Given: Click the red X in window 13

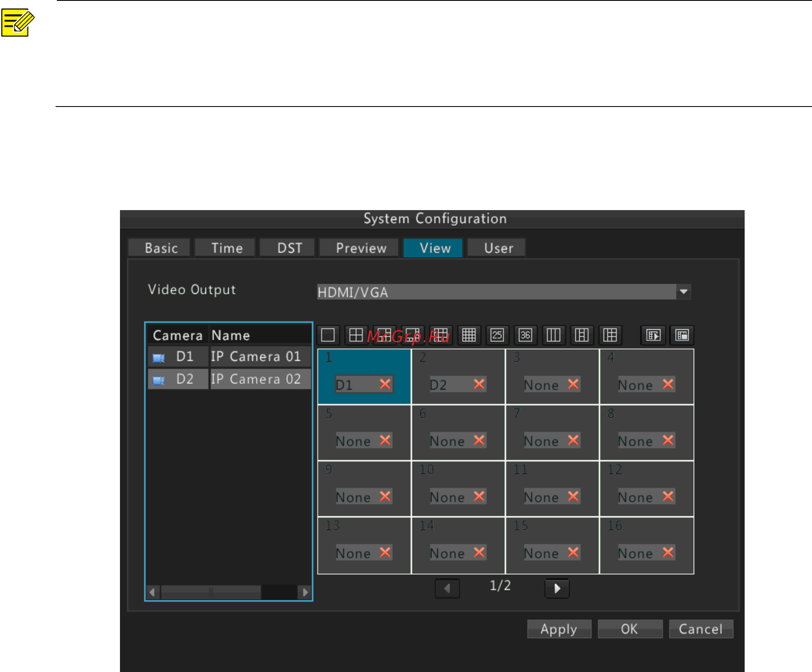Looking at the screenshot, I should (385, 552).
